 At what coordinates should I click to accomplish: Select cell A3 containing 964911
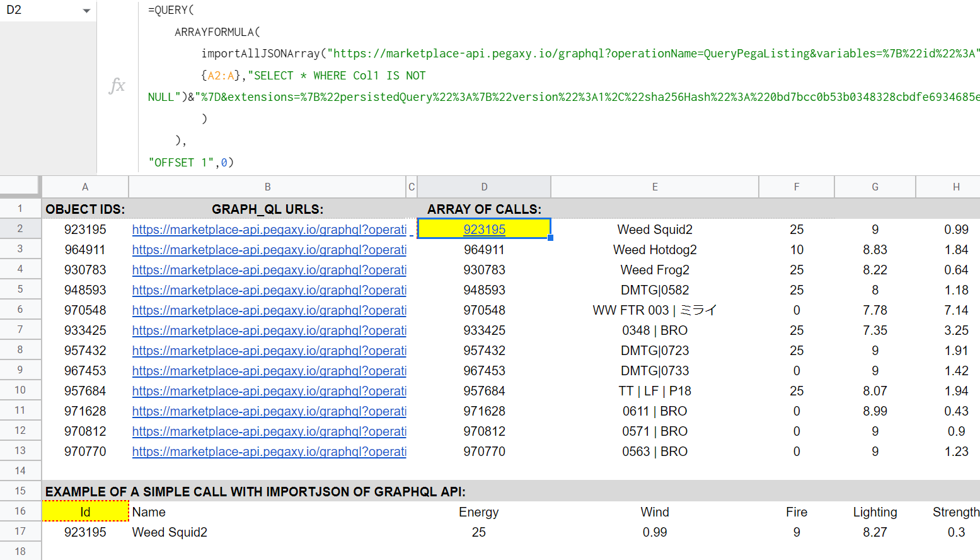[x=85, y=250]
